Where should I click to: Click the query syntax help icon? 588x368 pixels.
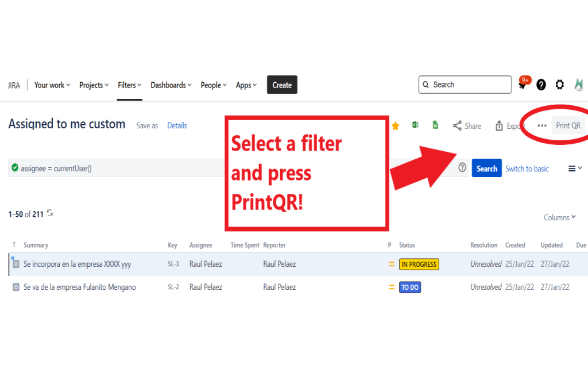(x=462, y=168)
